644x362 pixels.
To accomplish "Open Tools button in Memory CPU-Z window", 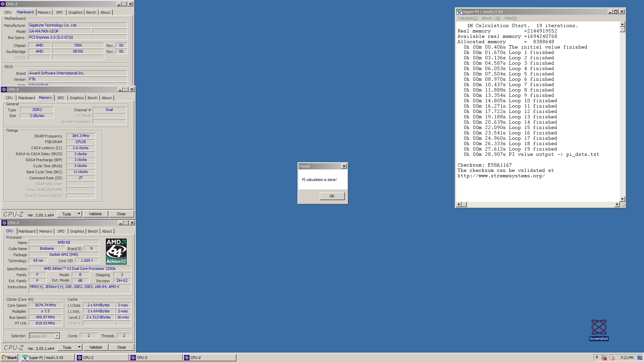I will click(x=67, y=214).
